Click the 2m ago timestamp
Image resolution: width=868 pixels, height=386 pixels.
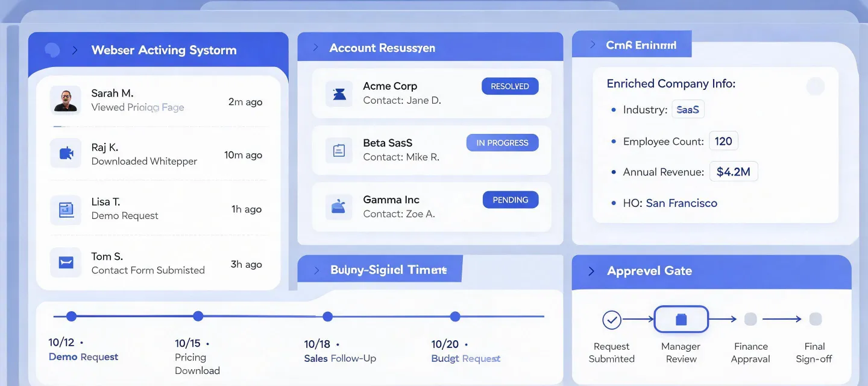(x=245, y=102)
